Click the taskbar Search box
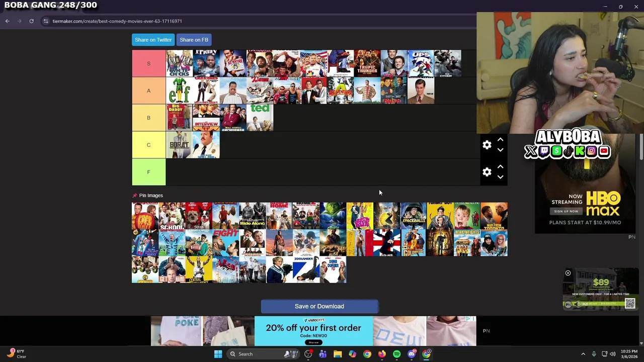This screenshot has width=644, height=362. coord(263,354)
